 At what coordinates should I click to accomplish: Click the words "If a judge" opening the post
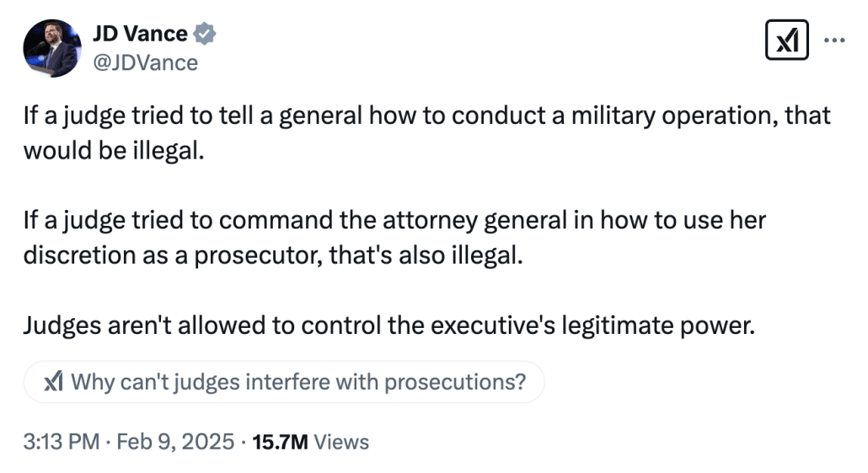(x=63, y=116)
